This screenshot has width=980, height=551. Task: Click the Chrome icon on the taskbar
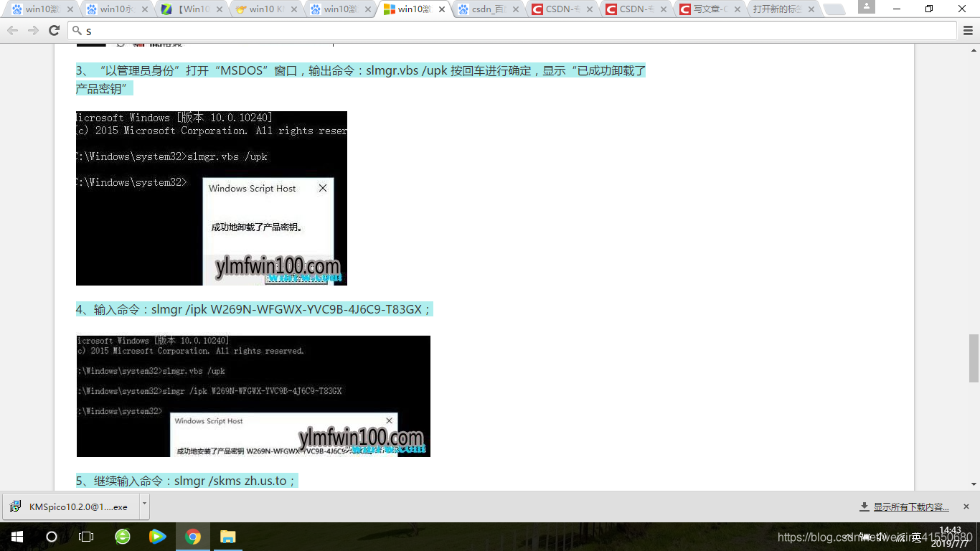click(192, 537)
